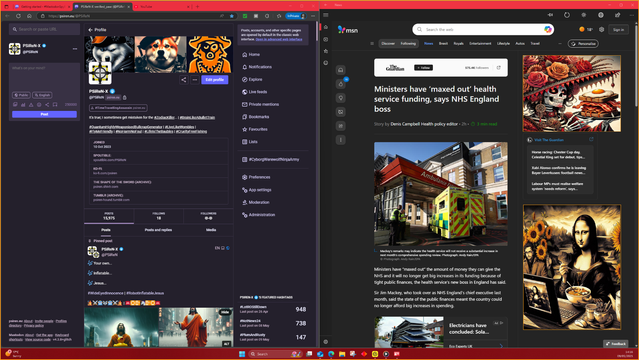The width and height of the screenshot is (639, 360).
Task: Open Private mentions in Mastodon
Action: click(x=260, y=104)
